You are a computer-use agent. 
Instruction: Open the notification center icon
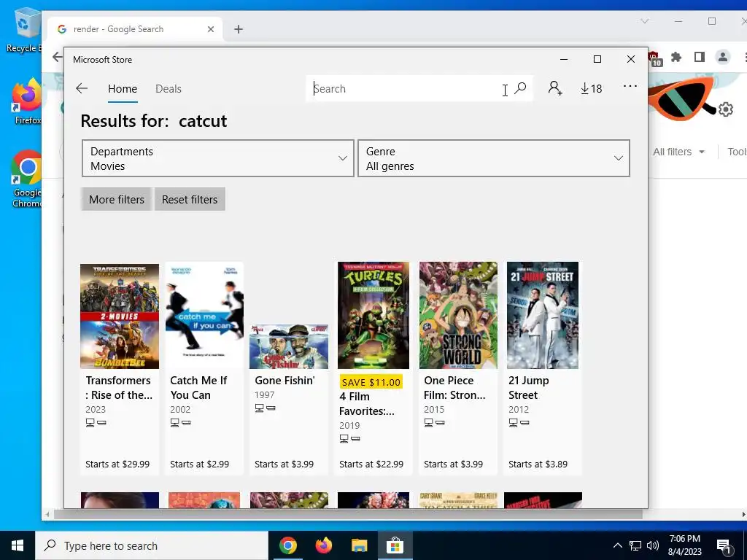[x=723, y=547]
